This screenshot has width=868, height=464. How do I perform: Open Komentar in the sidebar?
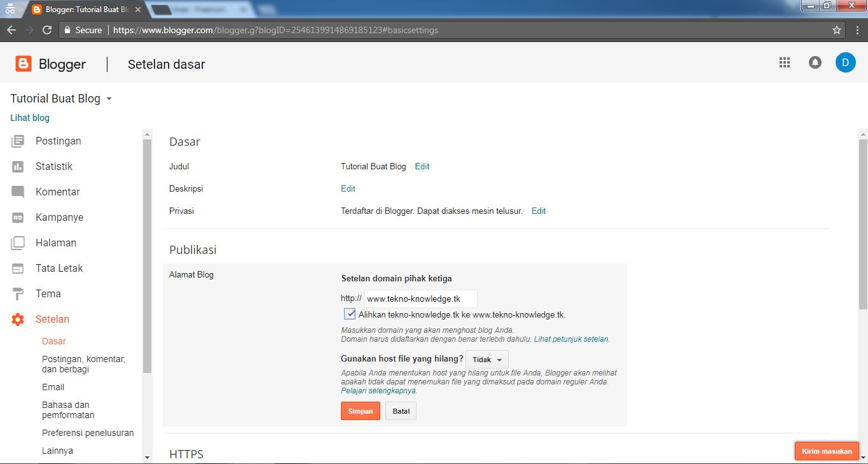pyautogui.click(x=58, y=192)
